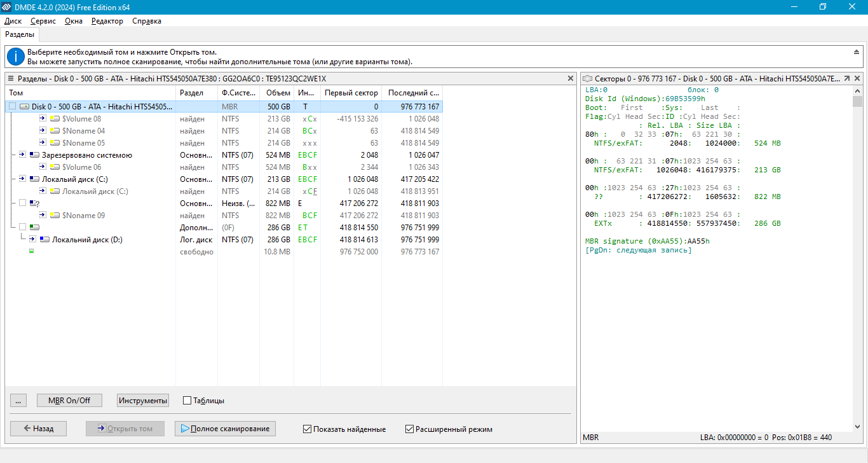Close the Секторы sector viewer panel
The width and height of the screenshot is (868, 463).
tap(857, 78)
